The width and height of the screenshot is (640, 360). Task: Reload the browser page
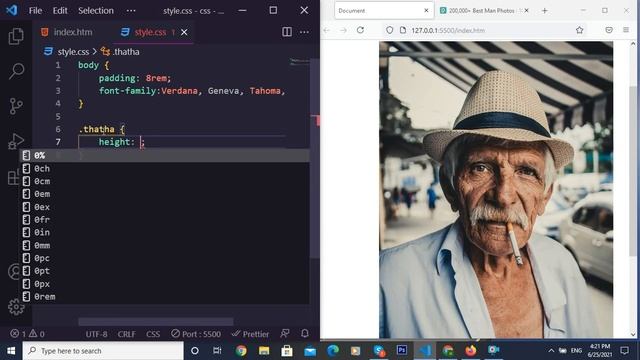[x=360, y=30]
